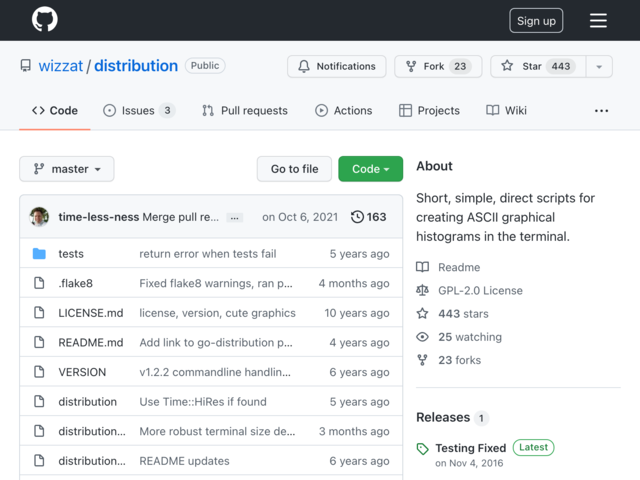Click the Testing Fixed release tag icon
This screenshot has width=640, height=480.
click(x=423, y=449)
